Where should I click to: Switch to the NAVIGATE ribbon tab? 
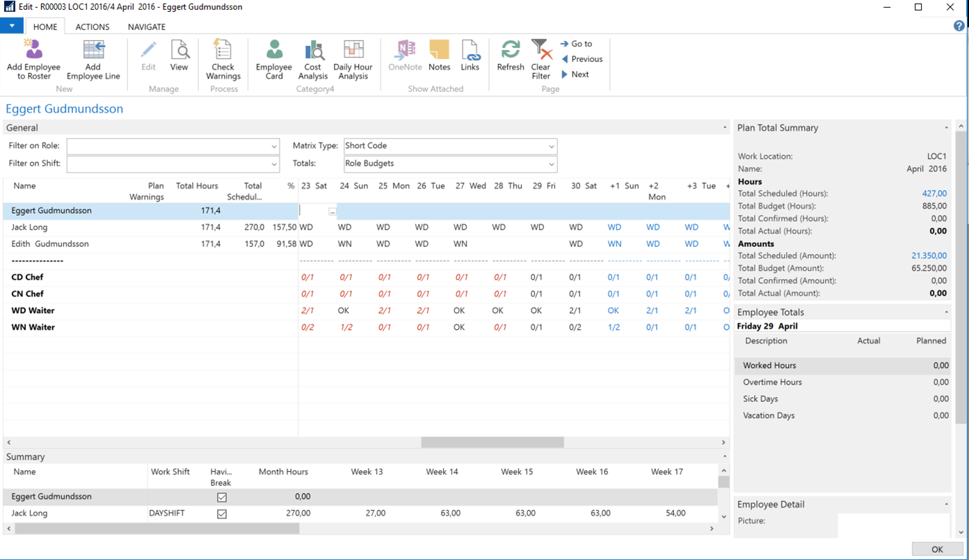pyautogui.click(x=146, y=27)
